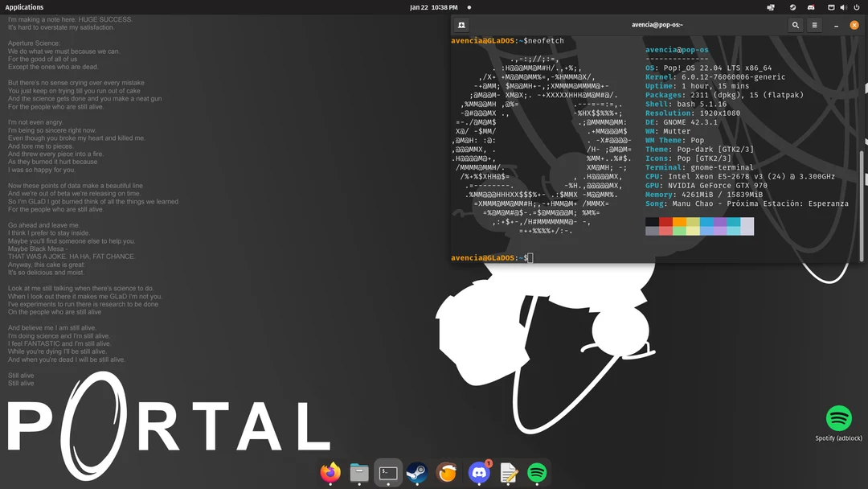Click the terminal search button
This screenshot has height=489, width=868.
tap(794, 25)
